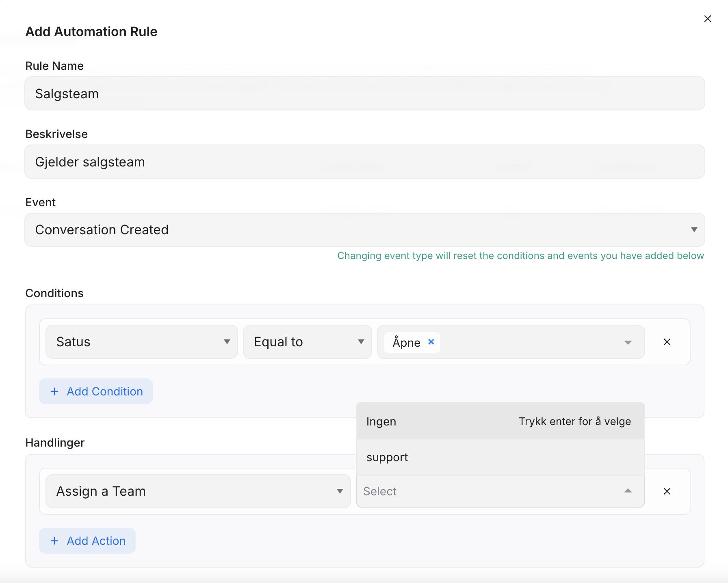Click into the Rule Name field containing Salgsteam

click(x=364, y=94)
